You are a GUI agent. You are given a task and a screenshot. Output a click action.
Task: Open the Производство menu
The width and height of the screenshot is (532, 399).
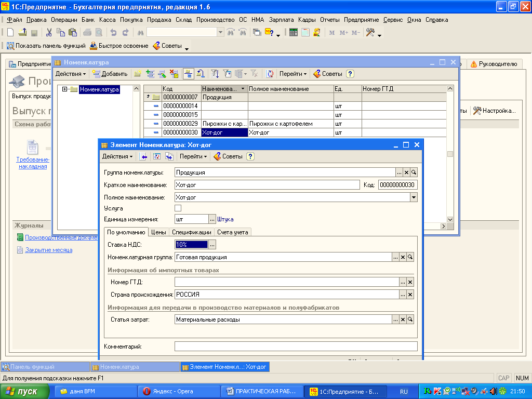[x=216, y=20]
